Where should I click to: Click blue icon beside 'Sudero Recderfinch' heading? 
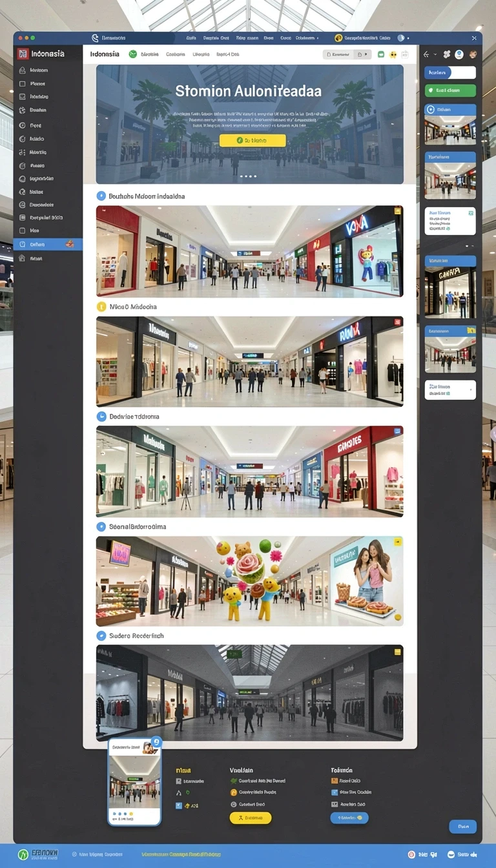click(x=101, y=635)
